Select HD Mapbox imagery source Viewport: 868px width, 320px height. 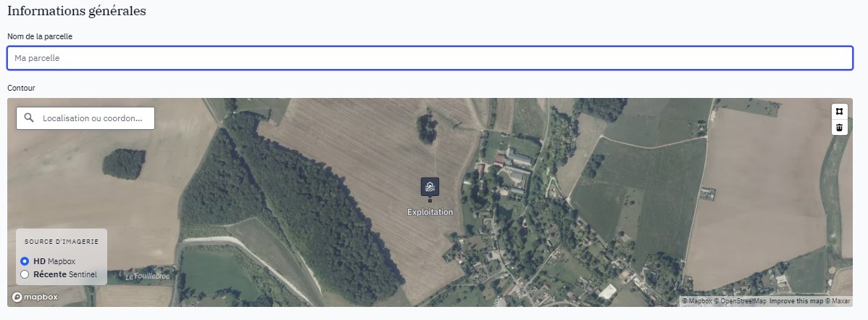click(x=25, y=261)
